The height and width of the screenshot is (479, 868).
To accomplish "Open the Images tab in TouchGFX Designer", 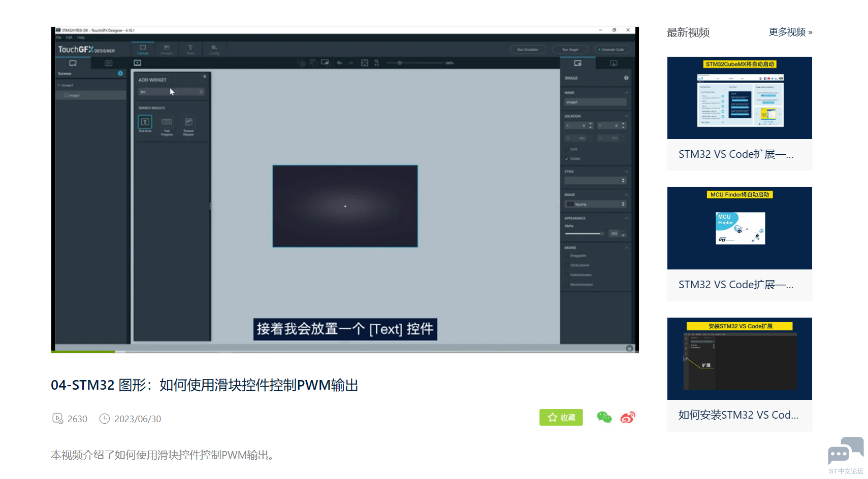I will [167, 49].
